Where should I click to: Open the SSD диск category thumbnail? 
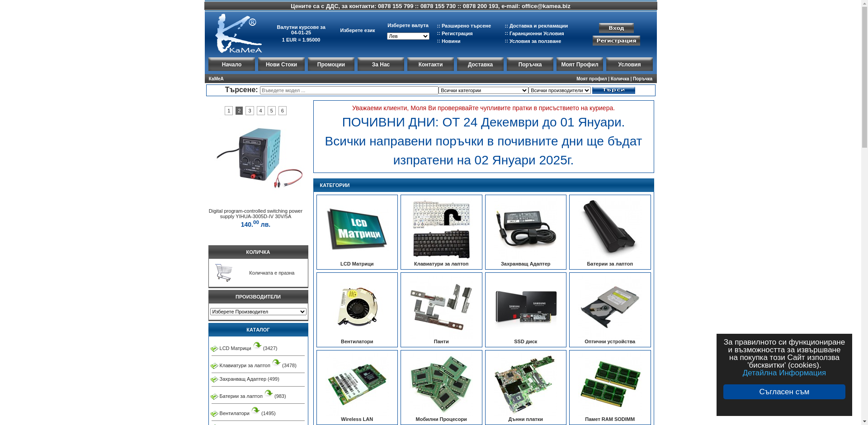525,306
